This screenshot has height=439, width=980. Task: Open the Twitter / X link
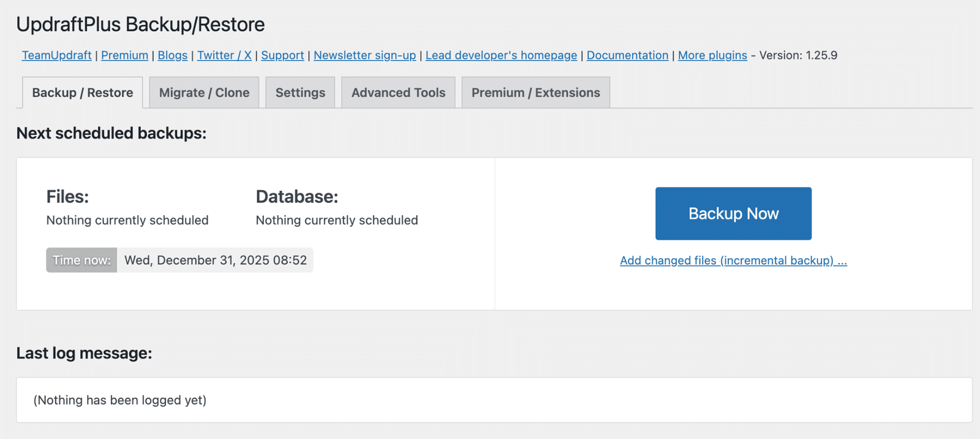[x=224, y=55]
